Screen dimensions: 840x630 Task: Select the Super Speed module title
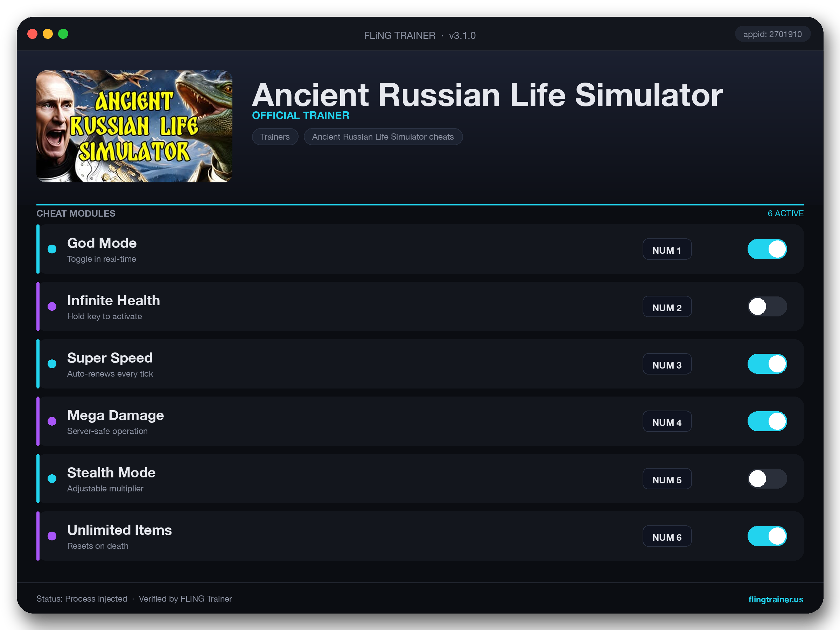(110, 358)
